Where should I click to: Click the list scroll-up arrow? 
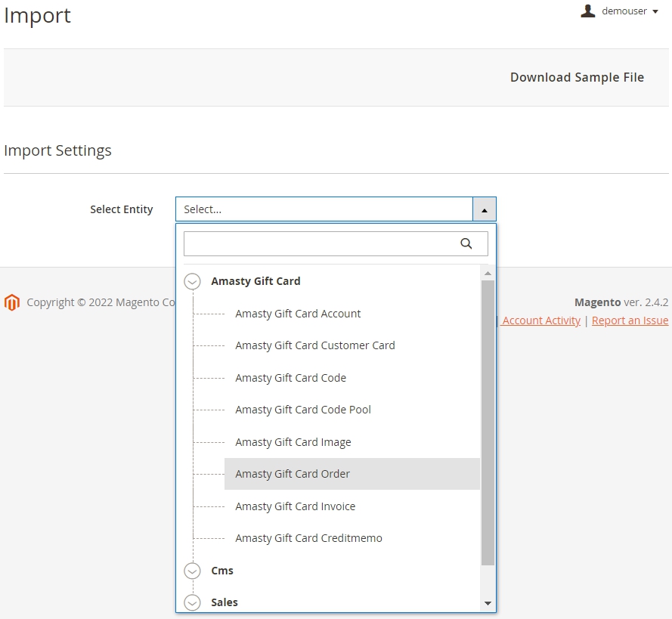click(488, 274)
